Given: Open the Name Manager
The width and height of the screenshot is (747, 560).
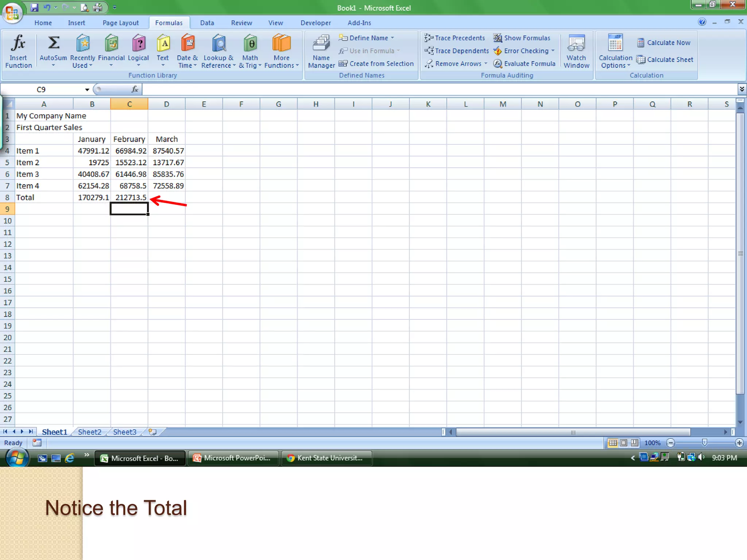Looking at the screenshot, I should tap(321, 51).
